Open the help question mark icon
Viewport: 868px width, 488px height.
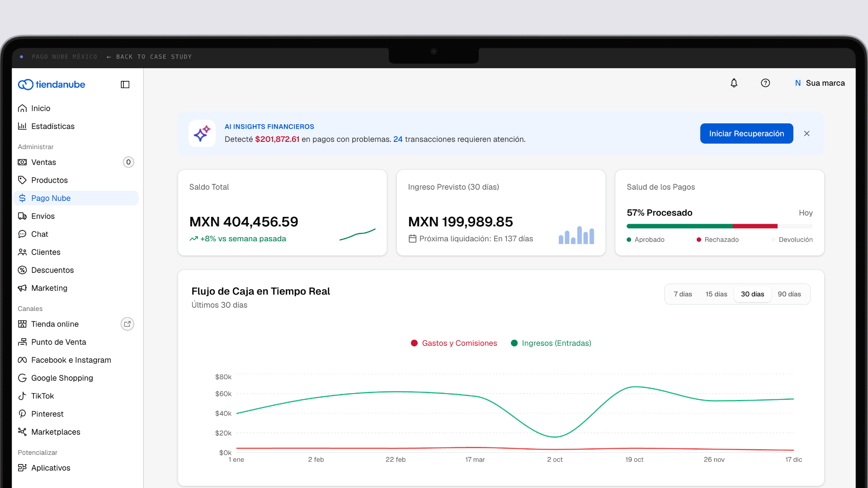click(x=765, y=83)
